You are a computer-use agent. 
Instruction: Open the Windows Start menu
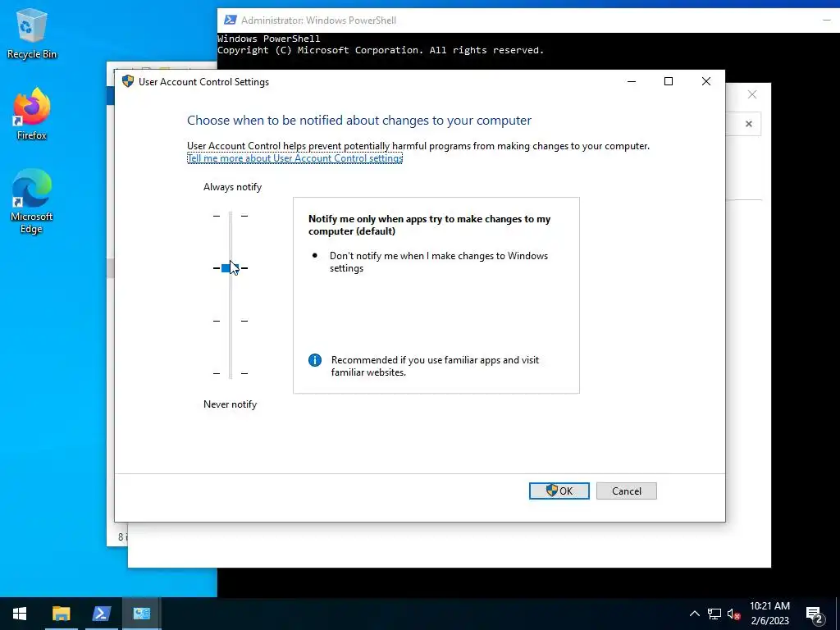point(20,614)
